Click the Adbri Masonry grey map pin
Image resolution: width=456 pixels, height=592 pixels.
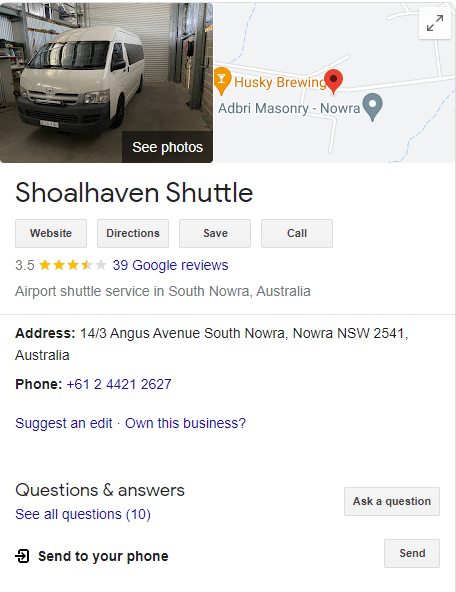pos(373,107)
